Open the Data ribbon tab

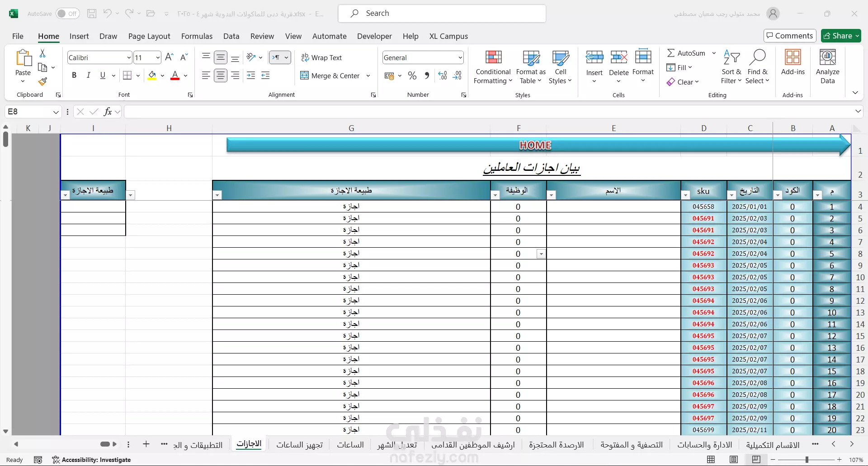(231, 36)
